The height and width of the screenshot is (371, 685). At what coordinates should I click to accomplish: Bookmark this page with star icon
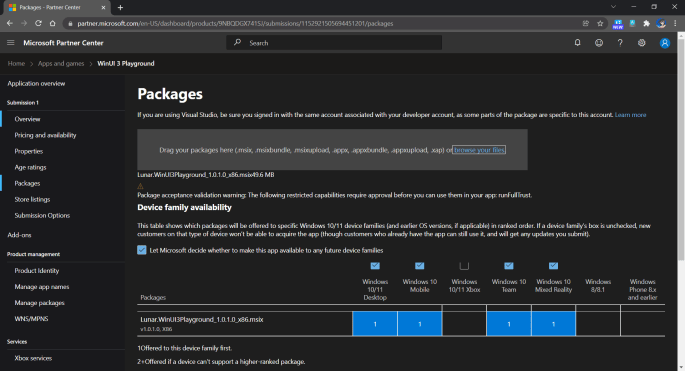coord(600,24)
